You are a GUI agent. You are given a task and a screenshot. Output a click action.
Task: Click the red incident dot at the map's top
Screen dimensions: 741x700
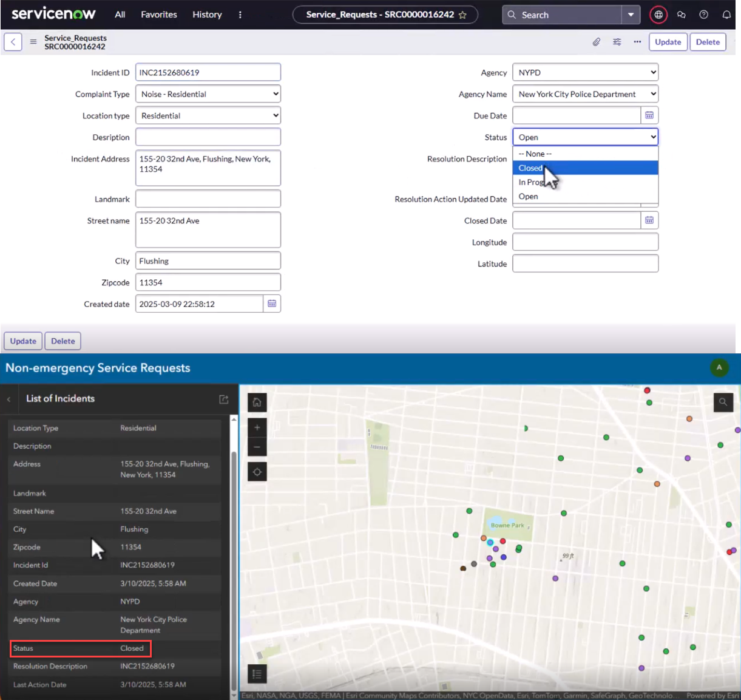click(647, 390)
